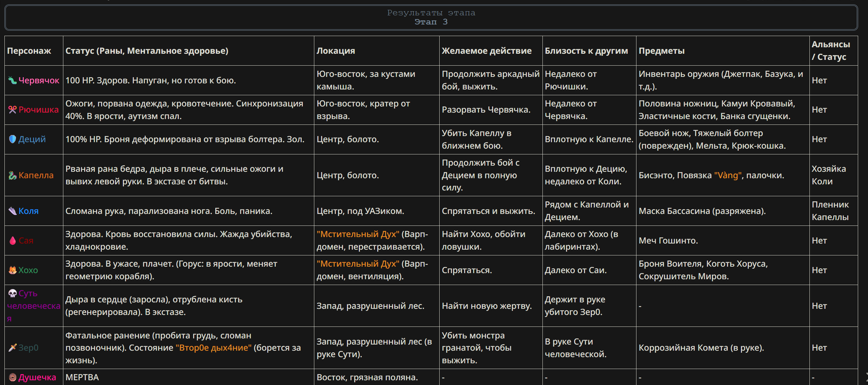868x385 pixels.
Task: Open the Червячок character name link
Action: pyautogui.click(x=39, y=81)
